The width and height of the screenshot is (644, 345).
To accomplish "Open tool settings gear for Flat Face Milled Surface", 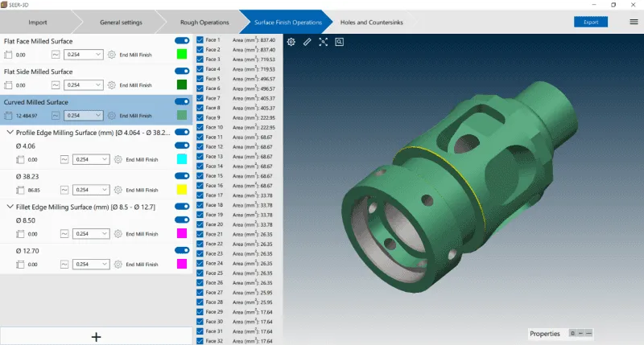I will coord(112,55).
